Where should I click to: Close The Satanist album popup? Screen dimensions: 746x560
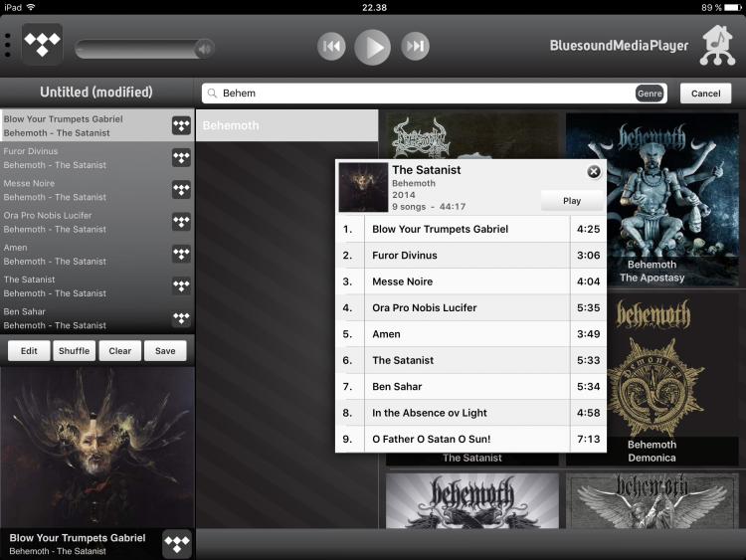pos(593,172)
